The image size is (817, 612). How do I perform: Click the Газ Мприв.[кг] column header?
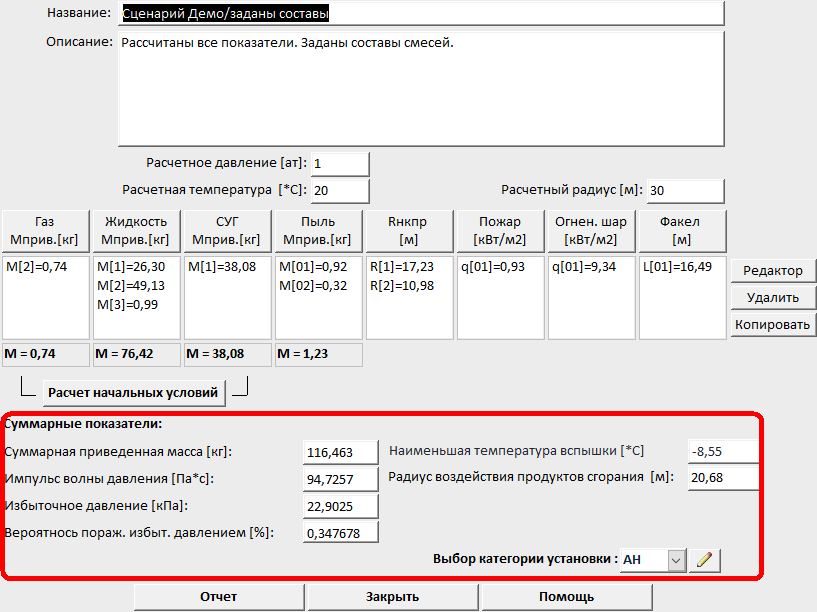pyautogui.click(x=45, y=231)
